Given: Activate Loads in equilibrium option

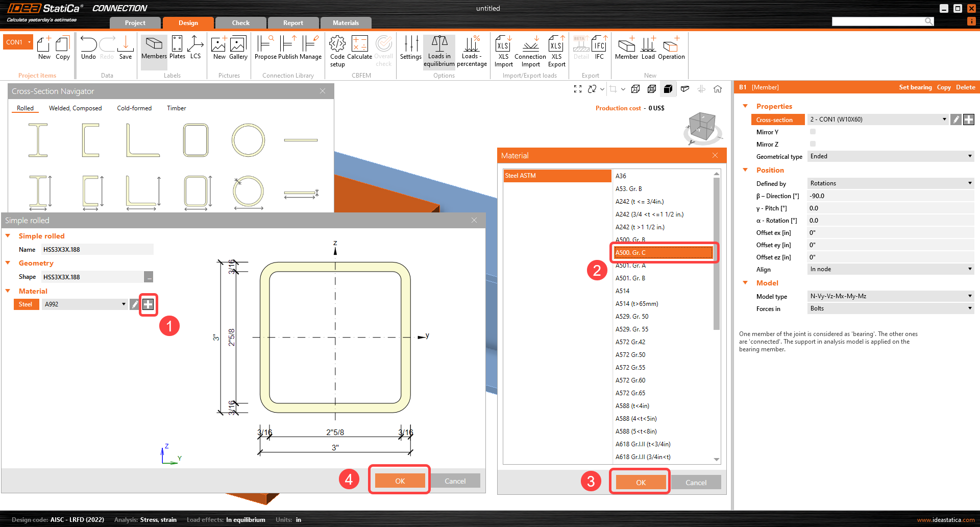Looking at the screenshot, I should tap(439, 51).
